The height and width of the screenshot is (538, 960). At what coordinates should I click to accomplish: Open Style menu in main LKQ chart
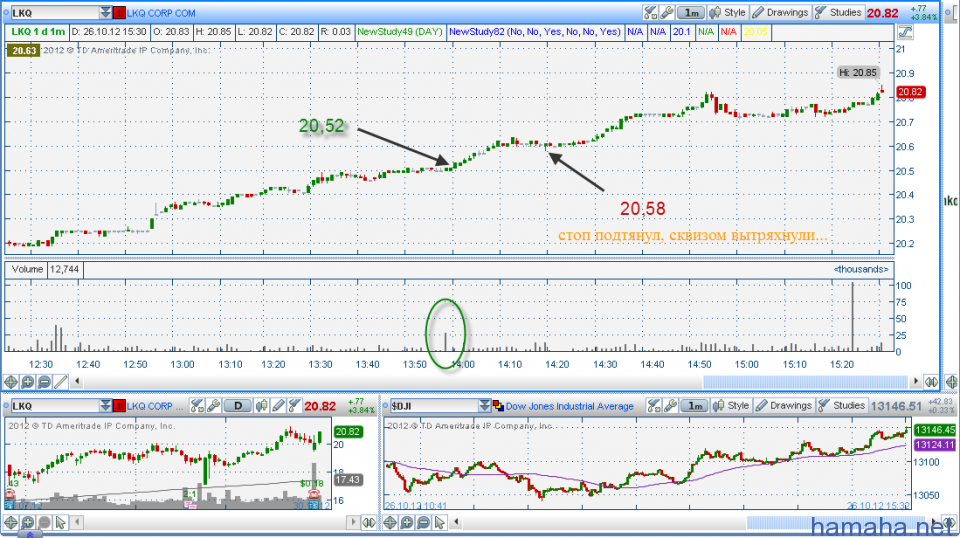[728, 12]
